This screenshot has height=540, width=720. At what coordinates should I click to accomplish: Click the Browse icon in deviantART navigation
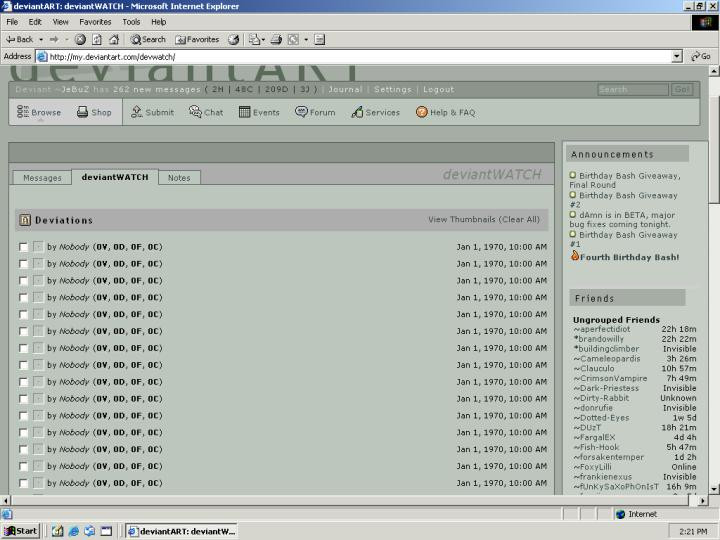click(22, 112)
